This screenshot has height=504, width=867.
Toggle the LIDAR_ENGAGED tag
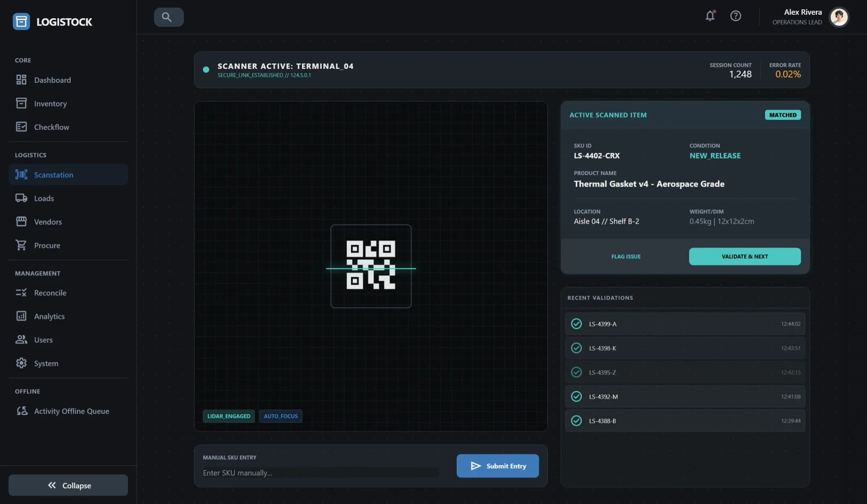[x=228, y=416]
